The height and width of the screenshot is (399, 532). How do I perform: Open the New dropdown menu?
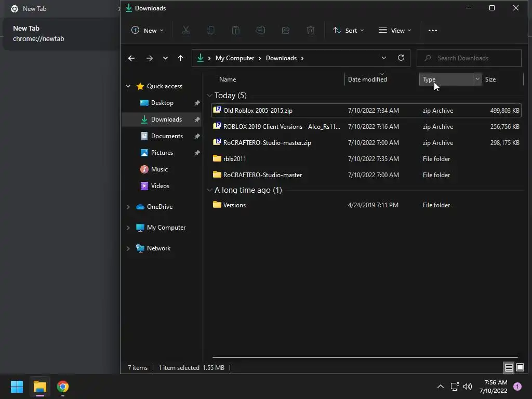coord(147,31)
